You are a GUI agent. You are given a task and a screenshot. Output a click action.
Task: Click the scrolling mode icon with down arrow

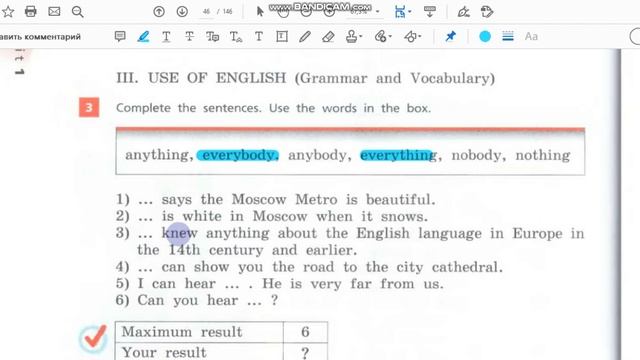pos(429,12)
